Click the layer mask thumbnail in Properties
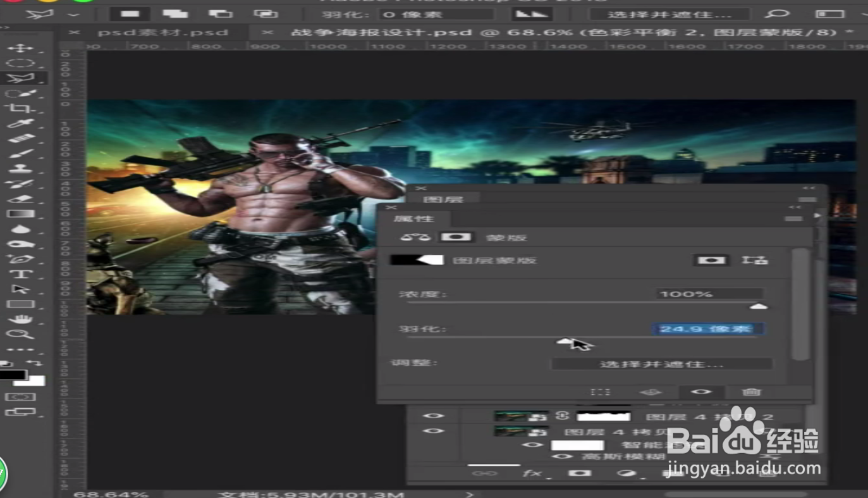Image resolution: width=868 pixels, height=498 pixels. 417,260
